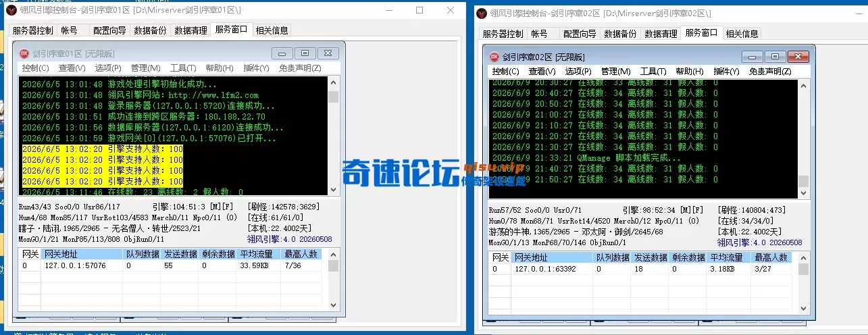Open 数据备份 tab in 02区 console
The height and width of the screenshot is (335, 868).
(620, 34)
